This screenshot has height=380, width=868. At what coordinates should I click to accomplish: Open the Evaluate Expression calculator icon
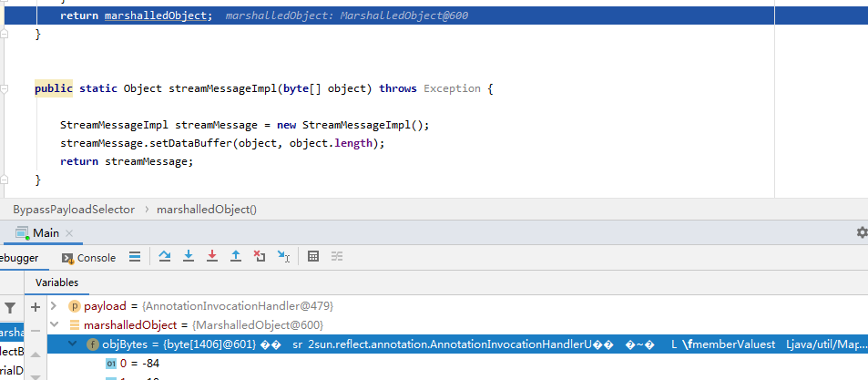[x=313, y=257]
